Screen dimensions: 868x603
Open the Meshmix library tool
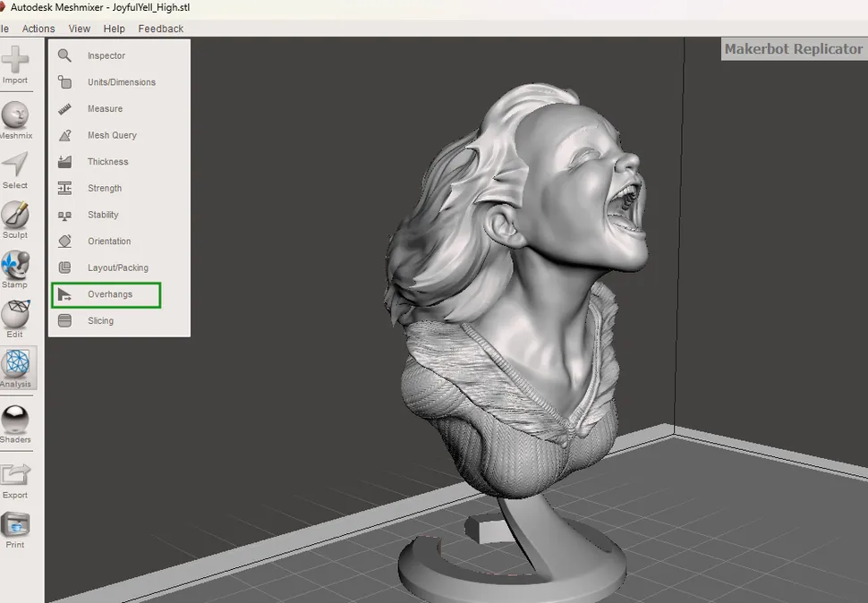click(x=15, y=120)
